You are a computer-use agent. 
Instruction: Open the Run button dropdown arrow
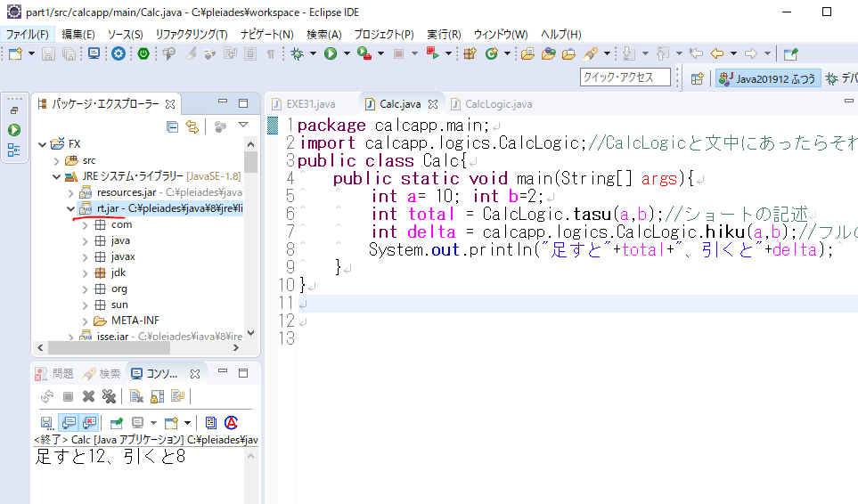pyautogui.click(x=346, y=54)
